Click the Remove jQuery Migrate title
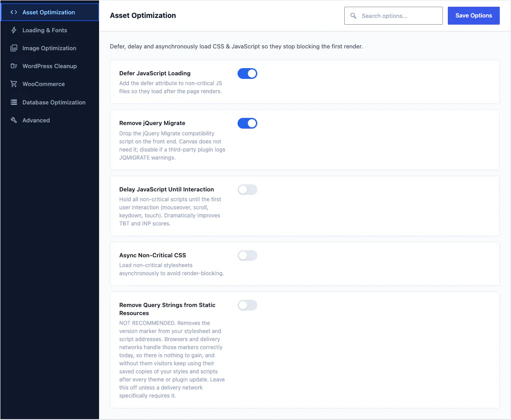Image resolution: width=511 pixels, height=420 pixels. click(152, 123)
